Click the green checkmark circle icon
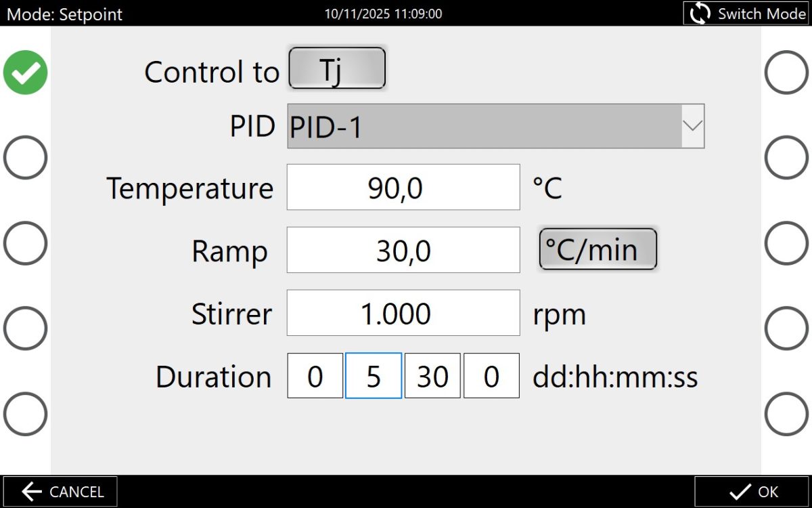The height and width of the screenshot is (508, 812). [25, 72]
